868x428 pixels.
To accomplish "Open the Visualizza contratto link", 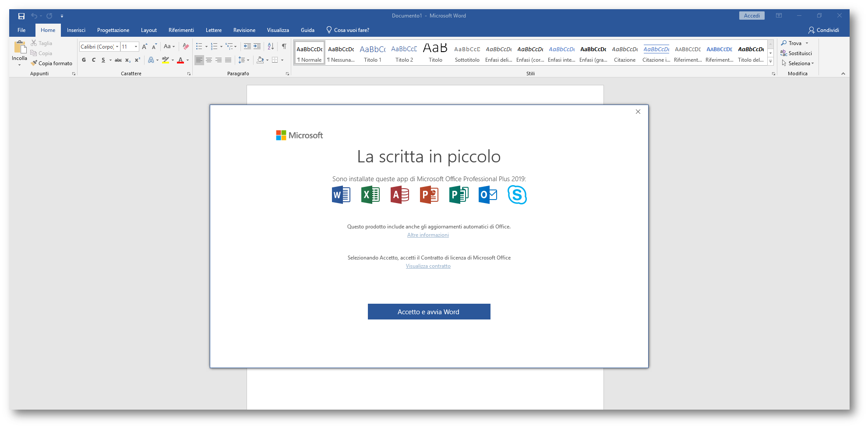I will [x=428, y=266].
